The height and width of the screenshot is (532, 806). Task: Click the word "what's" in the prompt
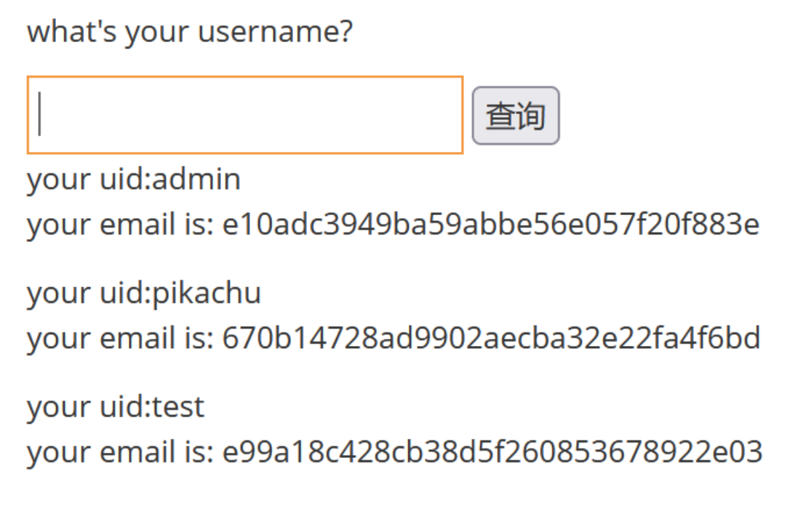[x=71, y=33]
